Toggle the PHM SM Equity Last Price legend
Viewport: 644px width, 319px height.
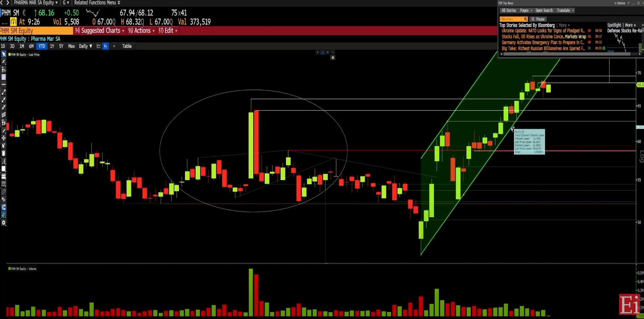[x=24, y=55]
